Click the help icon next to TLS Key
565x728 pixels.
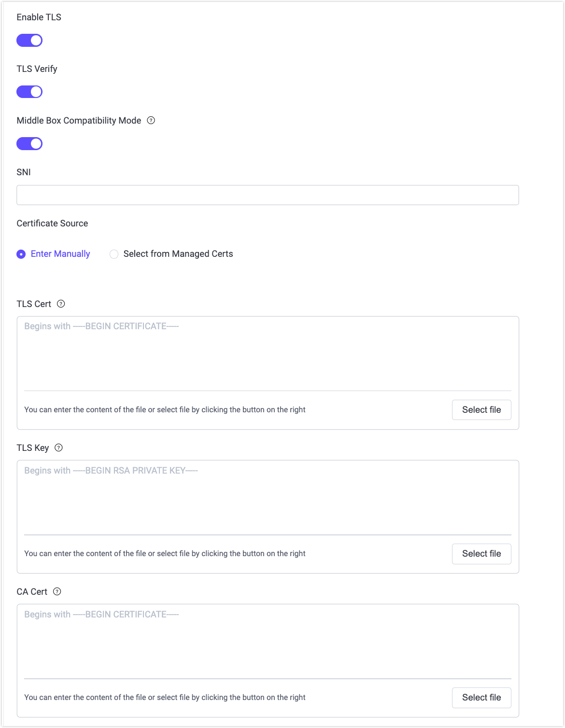pos(58,448)
